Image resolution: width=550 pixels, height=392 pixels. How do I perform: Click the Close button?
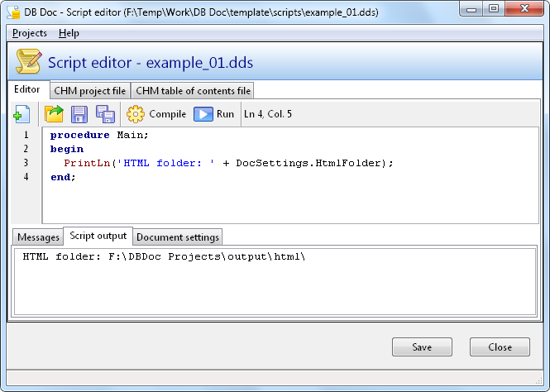coord(500,347)
